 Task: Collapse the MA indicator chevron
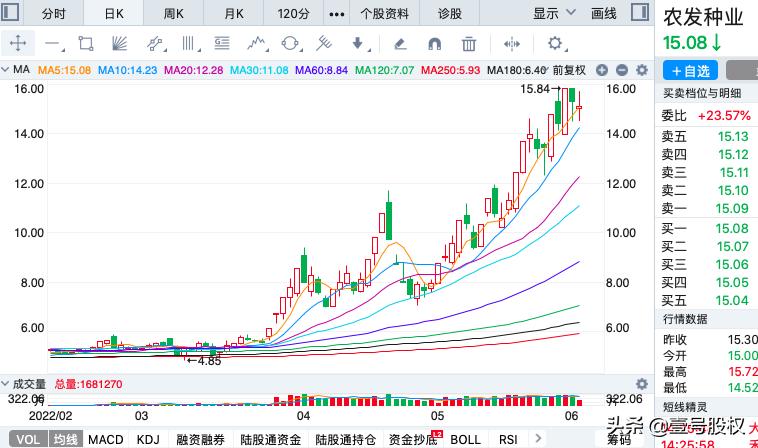click(x=5, y=70)
